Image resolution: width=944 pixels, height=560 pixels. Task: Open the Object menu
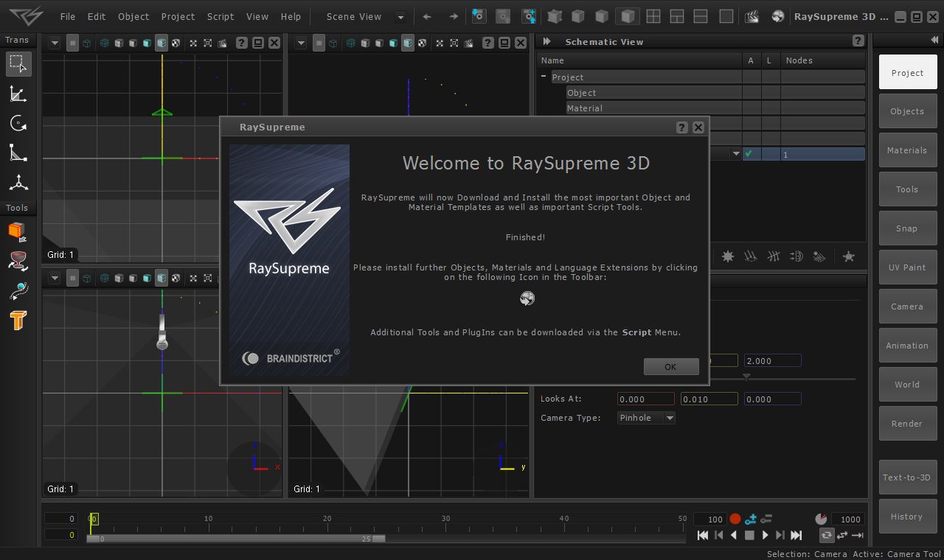pyautogui.click(x=133, y=16)
